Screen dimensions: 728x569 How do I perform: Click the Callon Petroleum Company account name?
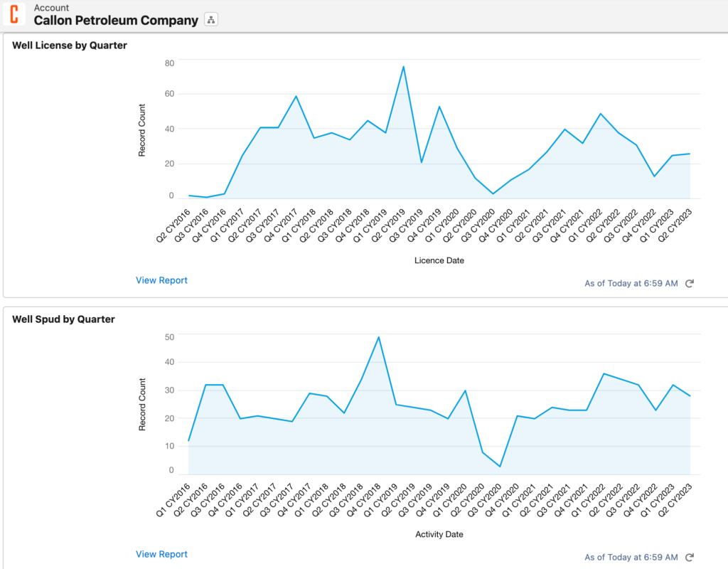pos(116,21)
